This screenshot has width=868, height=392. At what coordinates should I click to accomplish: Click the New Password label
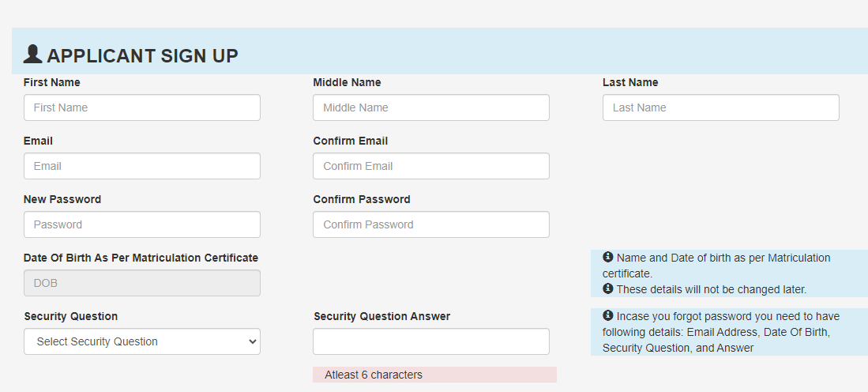[62, 199]
